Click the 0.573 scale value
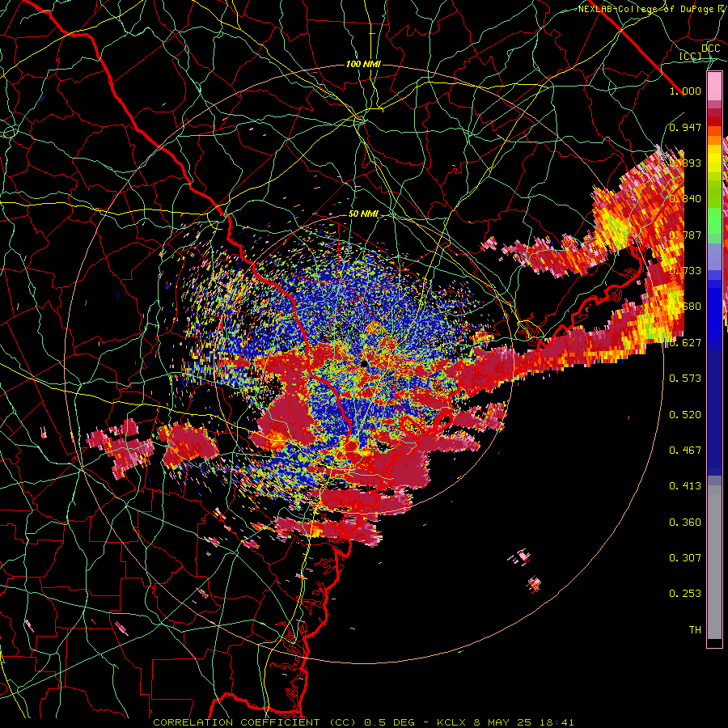The height and width of the screenshot is (728, 728). coord(685,378)
